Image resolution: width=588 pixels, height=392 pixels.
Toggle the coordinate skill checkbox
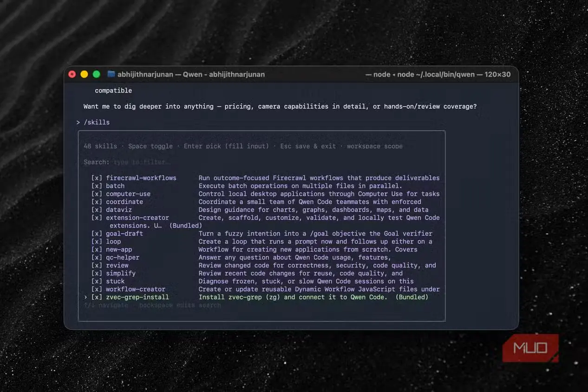click(x=97, y=202)
